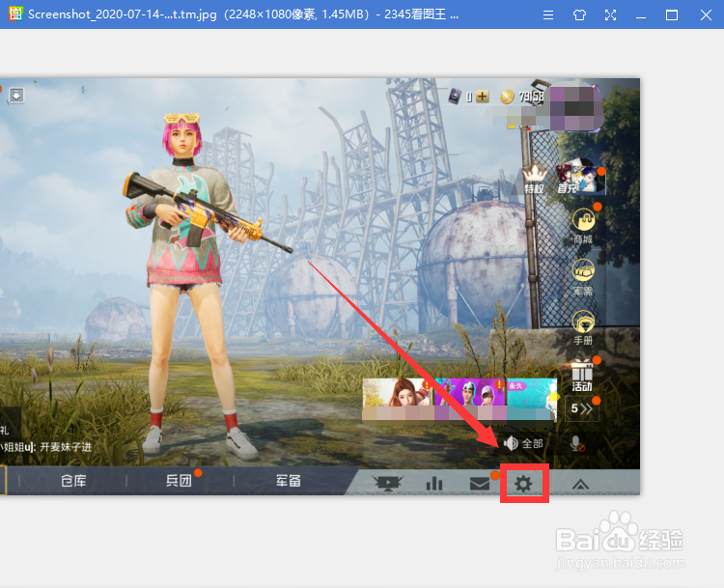This screenshot has width=724, height=588.
Task: Expand the 5 >> more events button
Action: (581, 408)
